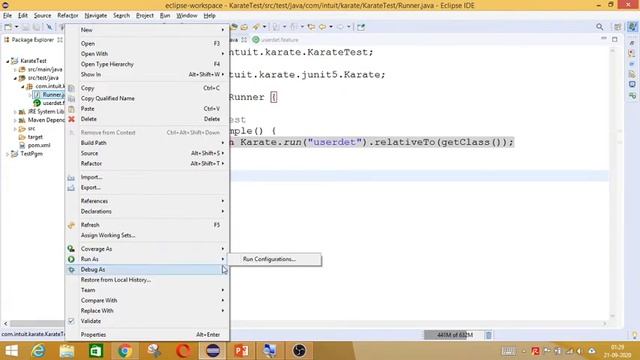
Task: Open the Help menu
Action: point(209,16)
